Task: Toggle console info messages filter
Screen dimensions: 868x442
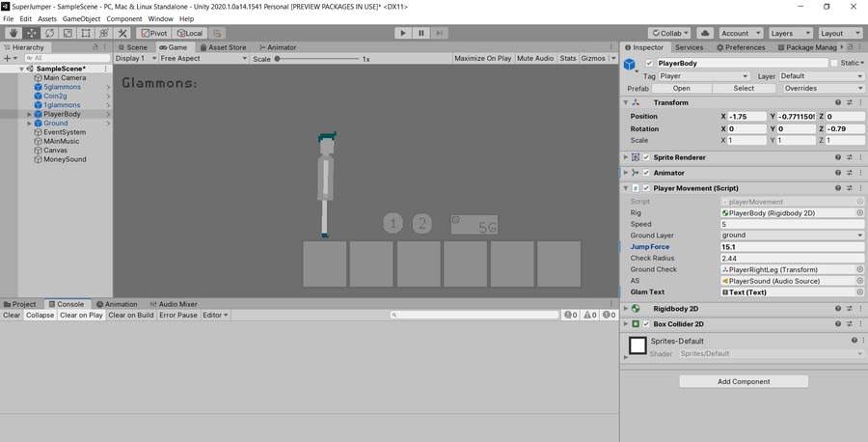Action: (x=571, y=315)
